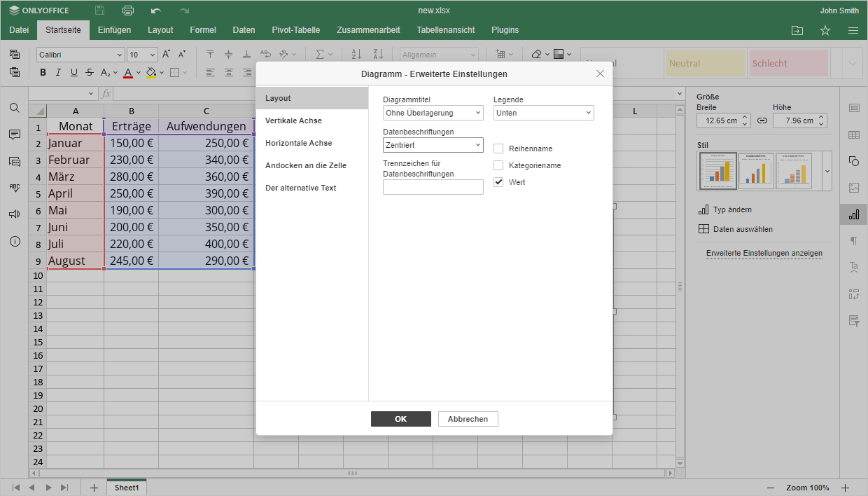Select Andocken an die Zelle section
The width and height of the screenshot is (868, 496).
(312, 165)
